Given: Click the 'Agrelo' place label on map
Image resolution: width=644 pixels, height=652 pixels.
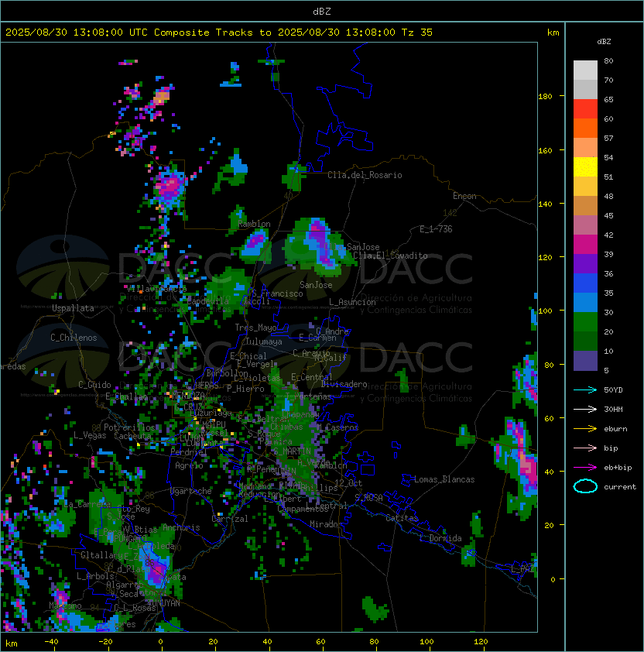Looking at the screenshot, I should point(189,465).
